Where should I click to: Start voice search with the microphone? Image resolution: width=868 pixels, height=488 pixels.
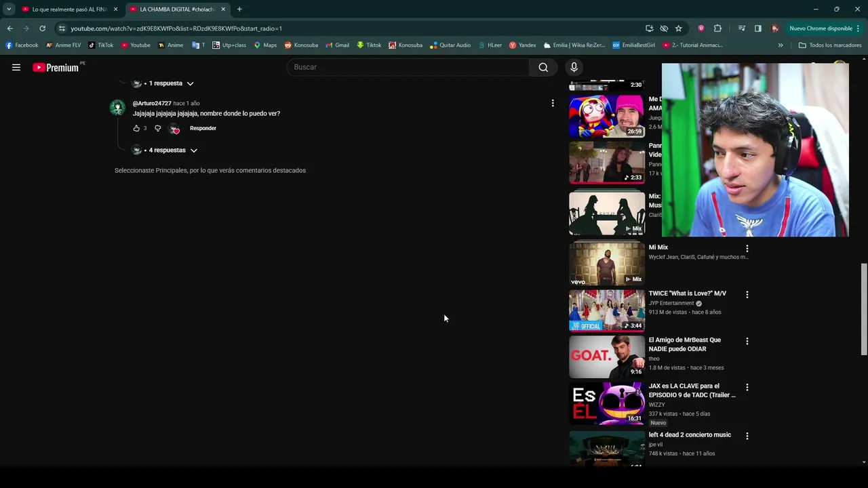574,67
